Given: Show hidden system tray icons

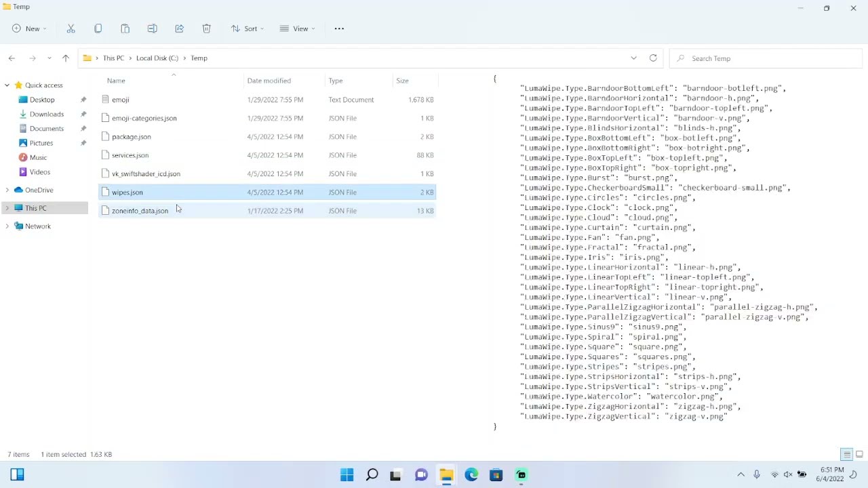Looking at the screenshot, I should [x=741, y=475].
